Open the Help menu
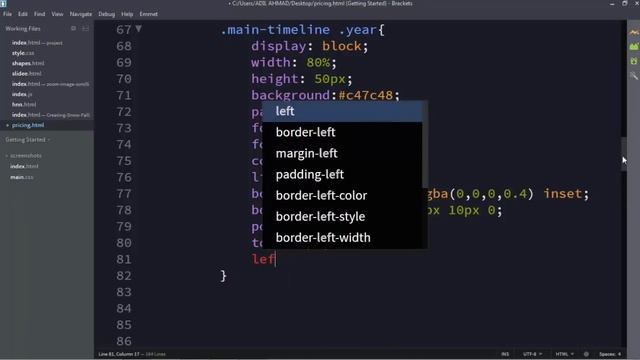The width and height of the screenshot is (640, 360). coord(127,14)
